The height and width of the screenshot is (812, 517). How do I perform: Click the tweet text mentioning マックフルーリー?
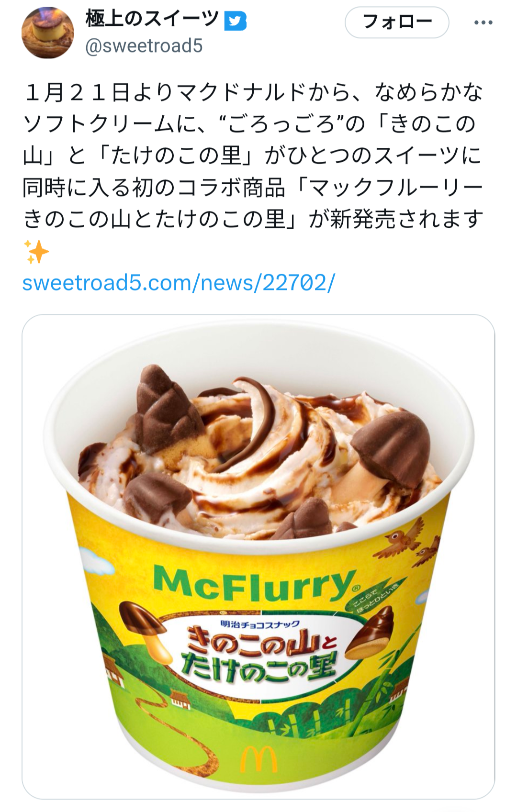(x=253, y=156)
